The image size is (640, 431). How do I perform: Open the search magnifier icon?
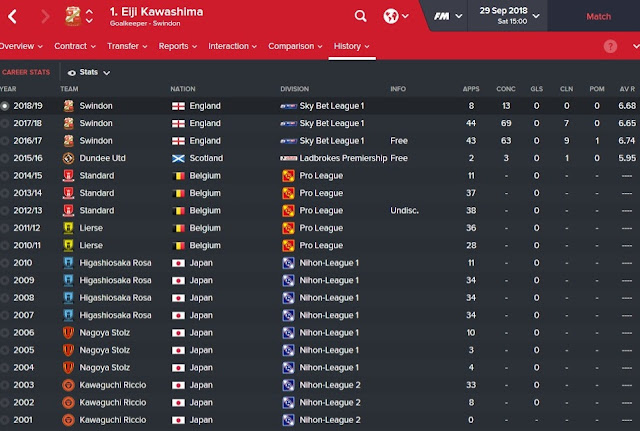[360, 16]
